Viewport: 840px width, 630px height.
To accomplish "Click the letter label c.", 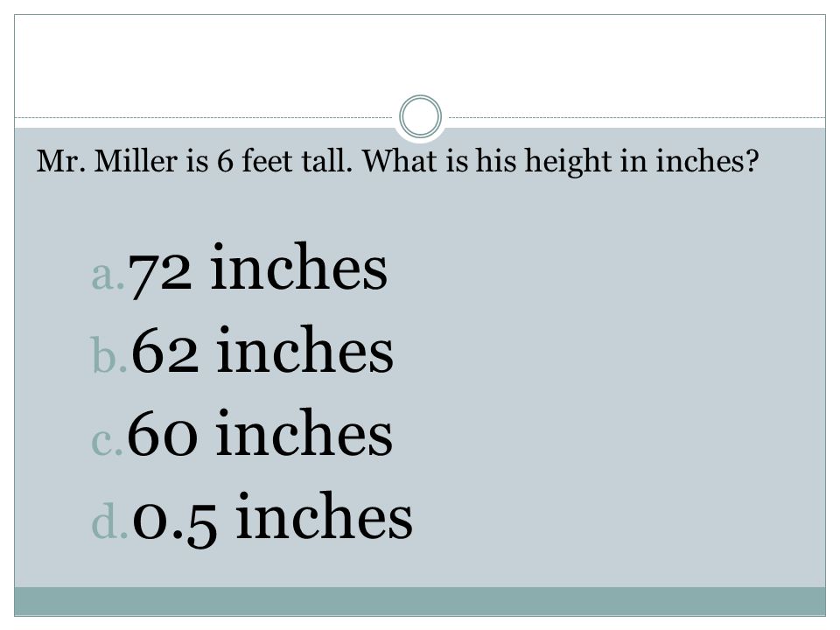I will (x=107, y=442).
